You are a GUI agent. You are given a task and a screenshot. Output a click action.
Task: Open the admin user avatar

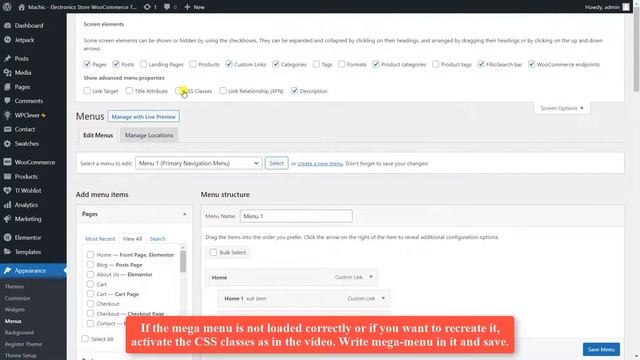tap(626, 7)
